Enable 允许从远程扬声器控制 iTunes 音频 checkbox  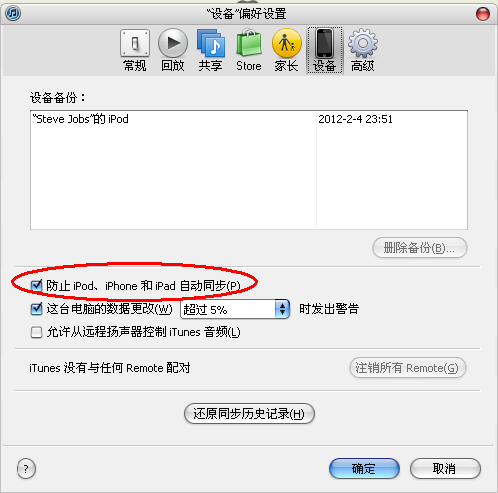click(36, 332)
